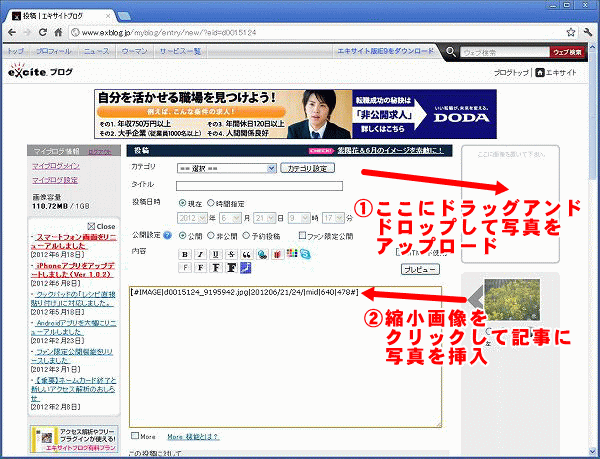600x459 pixels.
Task: Underline text using the U icon
Action: (x=216, y=254)
